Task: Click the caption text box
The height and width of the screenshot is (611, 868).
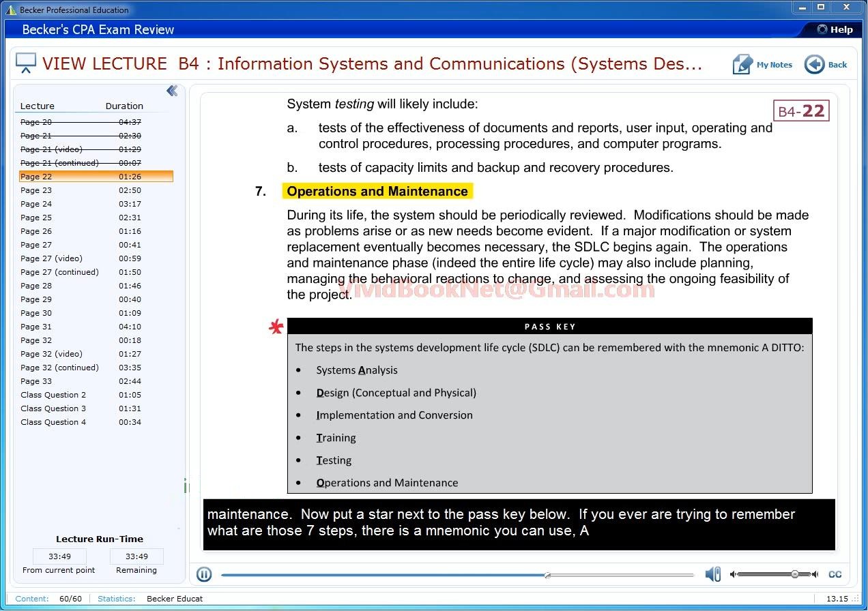Action: tap(519, 524)
